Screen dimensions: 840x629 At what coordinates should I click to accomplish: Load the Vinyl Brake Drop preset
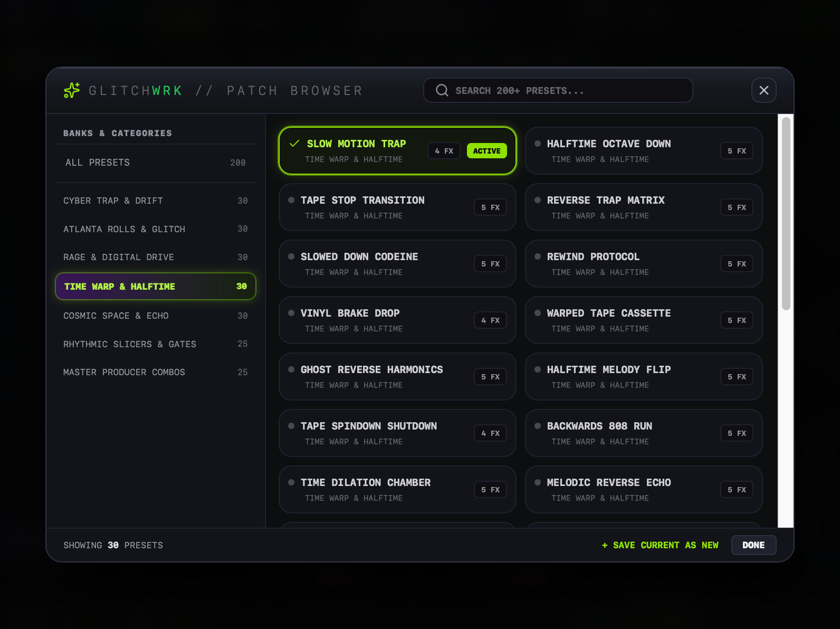(x=397, y=320)
